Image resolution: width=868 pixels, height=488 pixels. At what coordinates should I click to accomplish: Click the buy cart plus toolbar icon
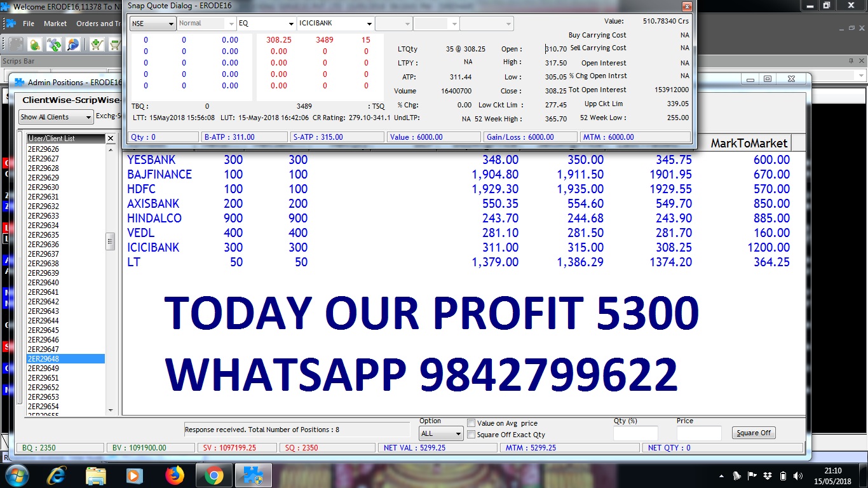click(x=97, y=44)
